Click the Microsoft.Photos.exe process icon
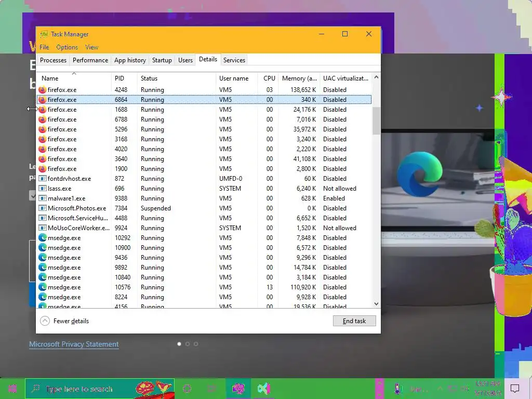532x399 pixels. (x=43, y=208)
